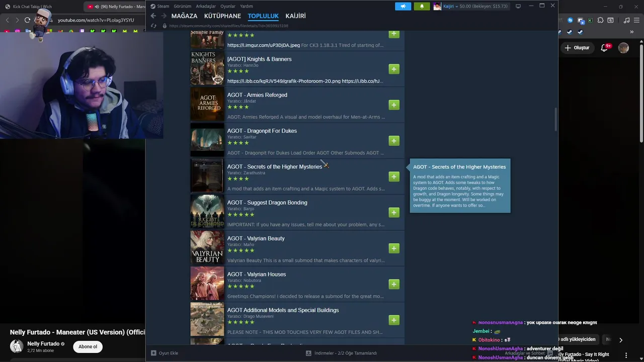The image size is (644, 362).
Task: Click YouTube Oluştur button
Action: (x=577, y=48)
